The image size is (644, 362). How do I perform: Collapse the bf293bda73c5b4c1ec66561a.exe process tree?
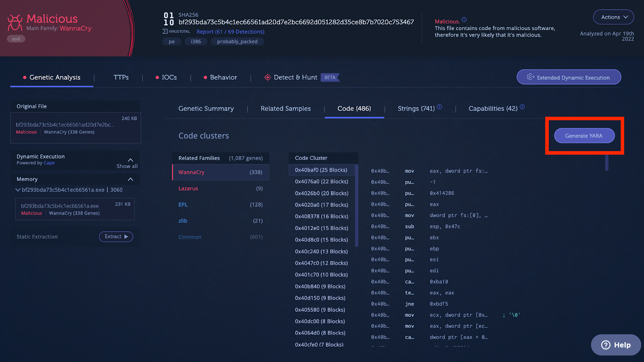[x=18, y=190]
